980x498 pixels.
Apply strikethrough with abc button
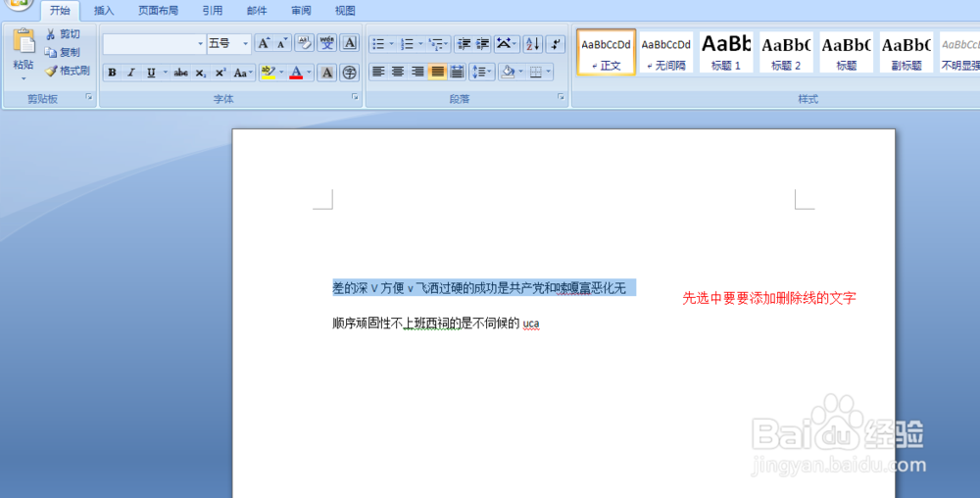tap(180, 73)
